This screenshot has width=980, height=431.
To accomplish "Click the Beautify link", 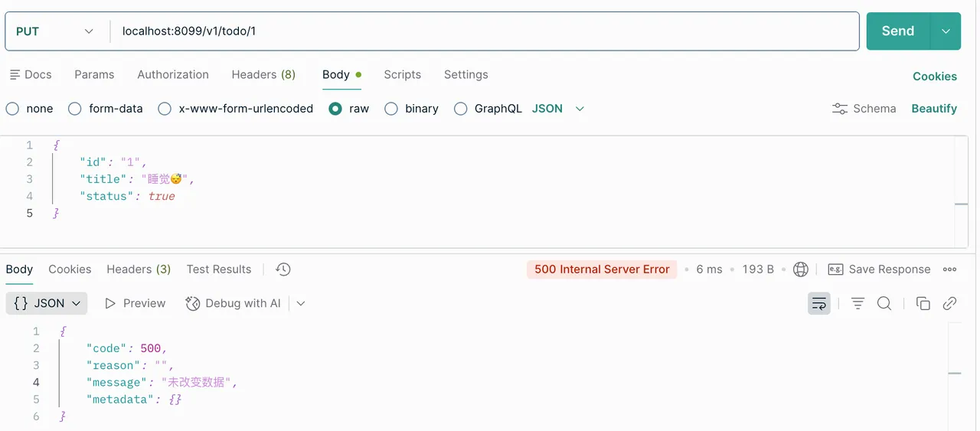I will point(934,109).
